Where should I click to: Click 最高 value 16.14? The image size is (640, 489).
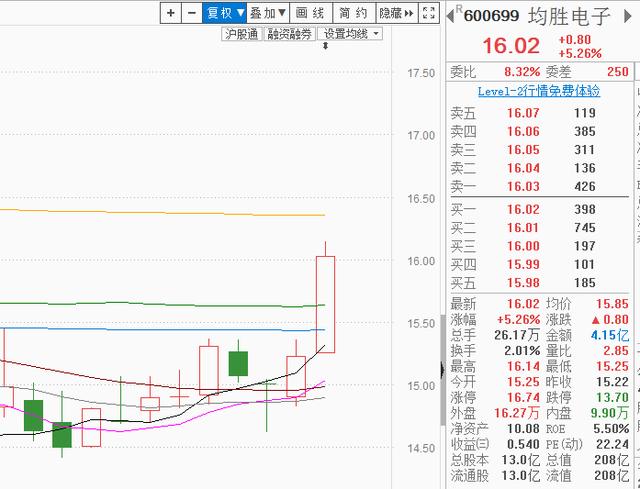click(523, 366)
